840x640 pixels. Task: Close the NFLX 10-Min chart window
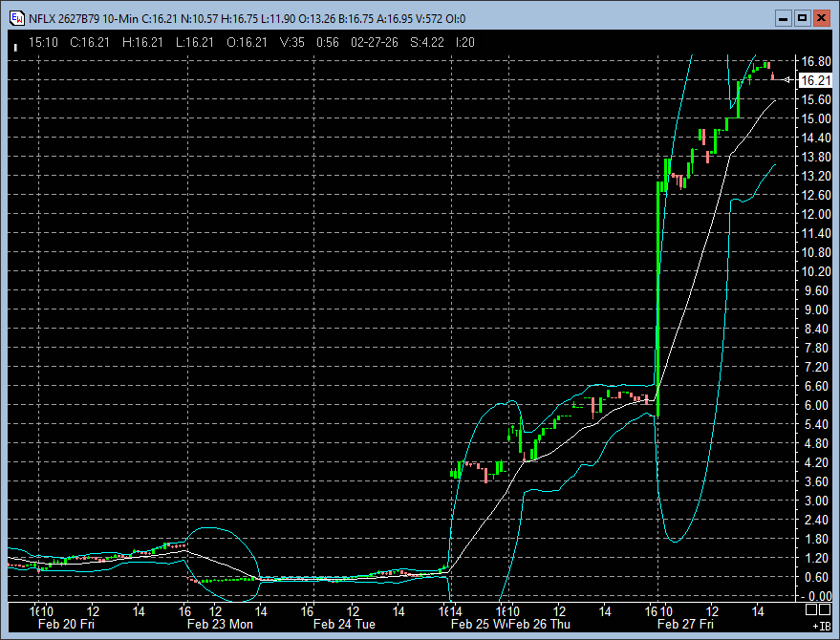pyautogui.click(x=821, y=17)
